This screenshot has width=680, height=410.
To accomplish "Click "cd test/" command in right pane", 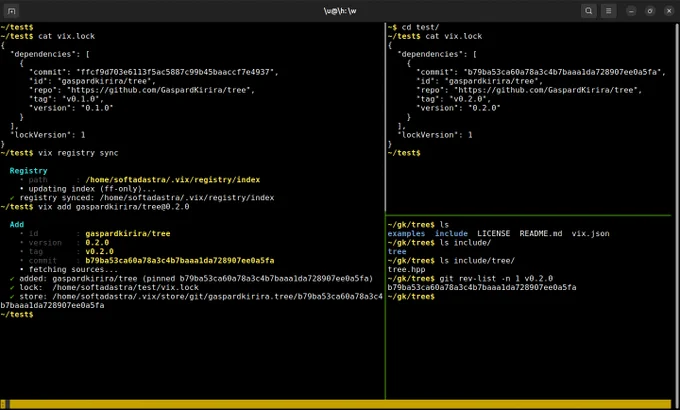I will click(420, 27).
